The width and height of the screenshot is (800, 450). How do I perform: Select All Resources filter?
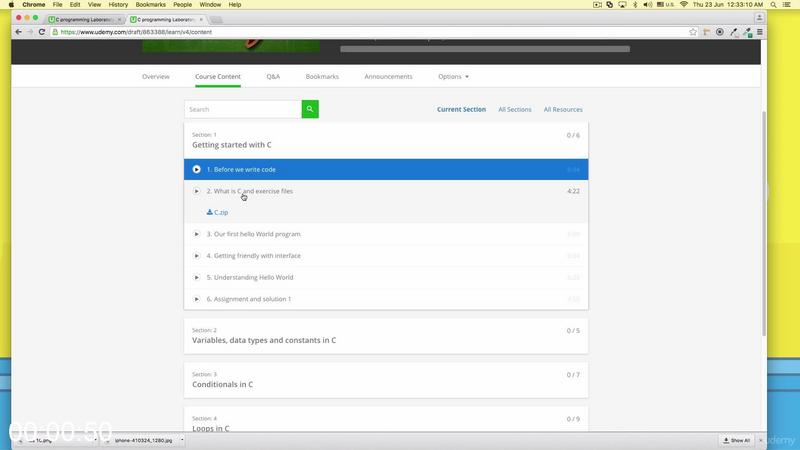coord(563,109)
